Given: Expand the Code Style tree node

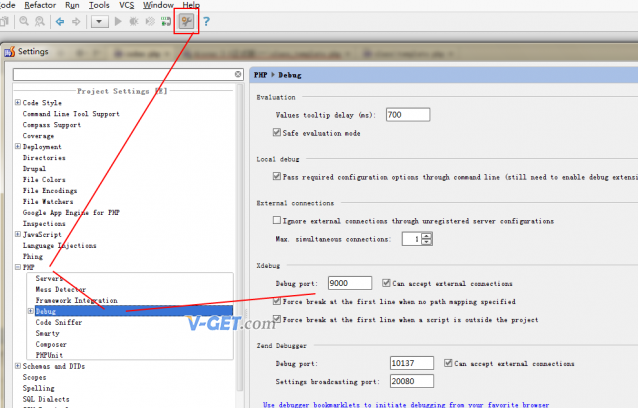Looking at the screenshot, I should point(18,103).
